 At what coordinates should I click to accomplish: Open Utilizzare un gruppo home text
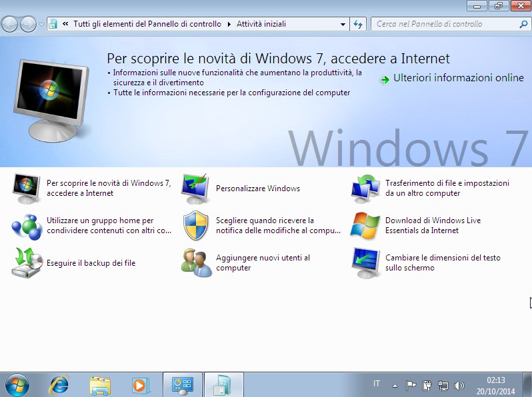109,225
